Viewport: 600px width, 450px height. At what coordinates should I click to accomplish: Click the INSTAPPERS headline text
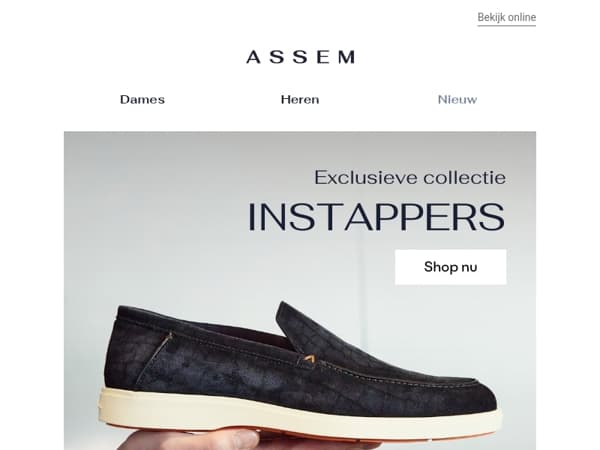tap(377, 217)
